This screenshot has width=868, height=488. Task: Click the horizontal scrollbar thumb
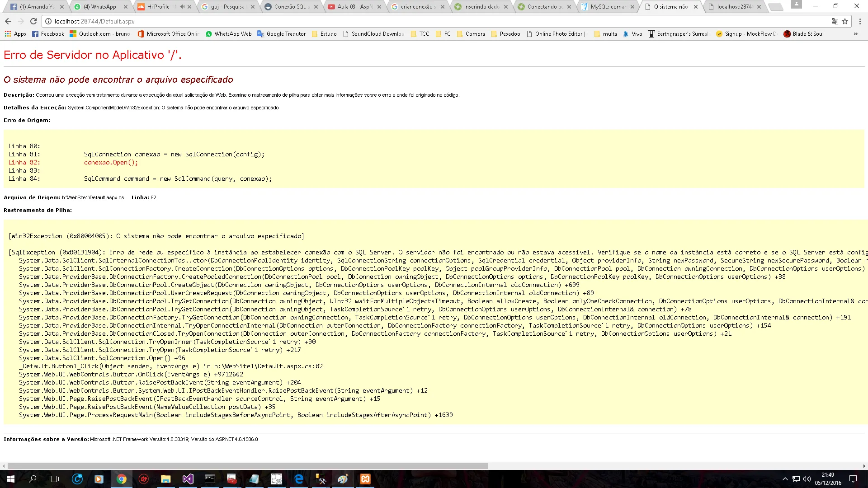248,466
